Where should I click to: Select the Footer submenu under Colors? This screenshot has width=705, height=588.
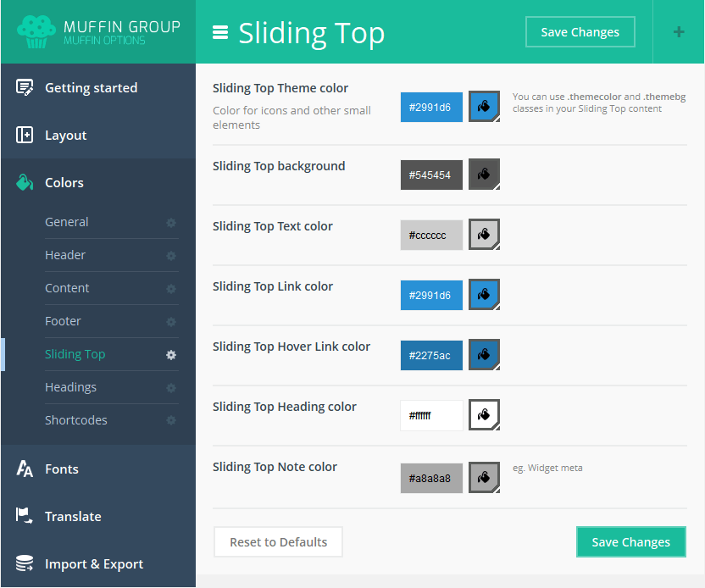tap(64, 321)
